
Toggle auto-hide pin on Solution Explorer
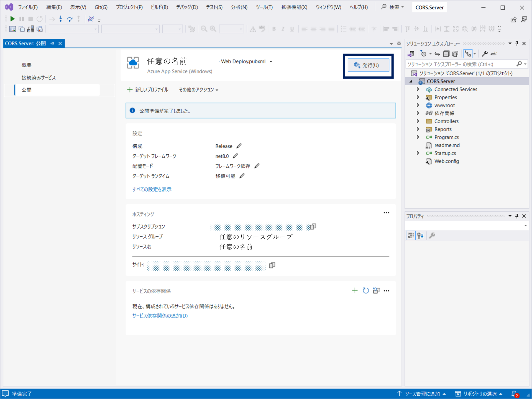click(517, 44)
